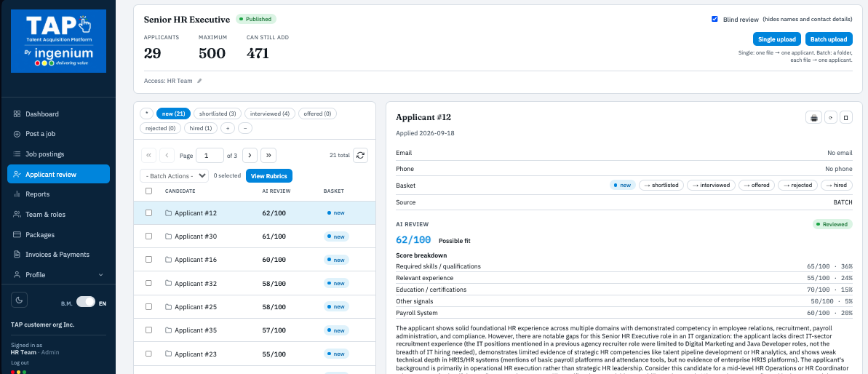
Task: Re-run review with the circular arrow icon beside the printer
Action: point(830,117)
